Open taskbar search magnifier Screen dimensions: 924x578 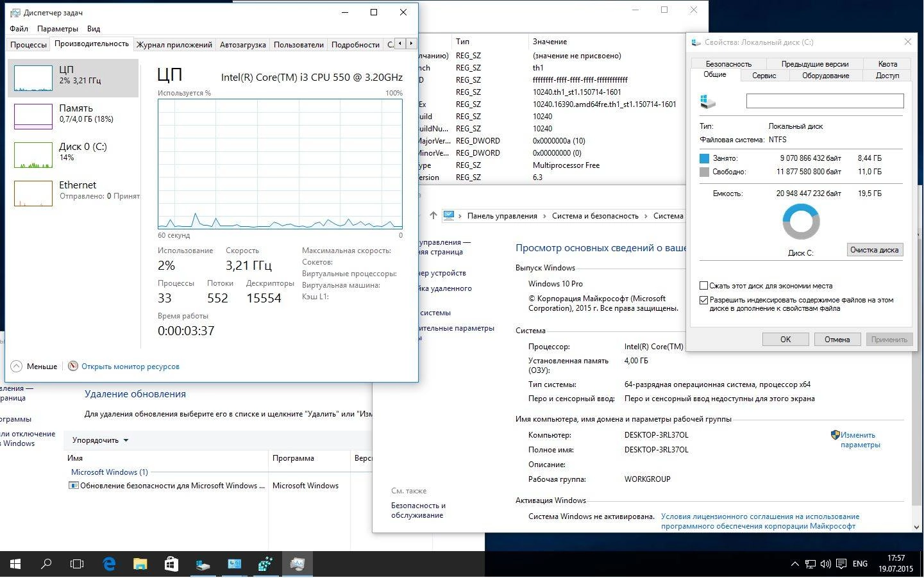click(x=46, y=564)
